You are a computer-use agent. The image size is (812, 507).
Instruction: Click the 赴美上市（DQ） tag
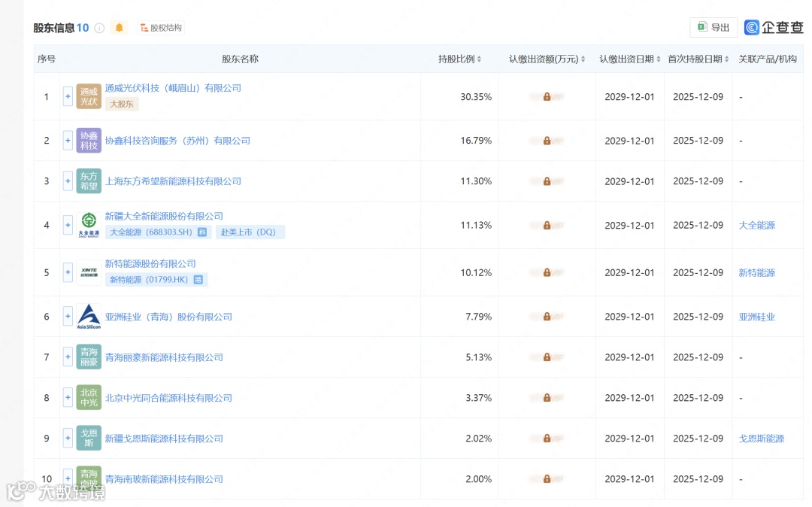250,232
